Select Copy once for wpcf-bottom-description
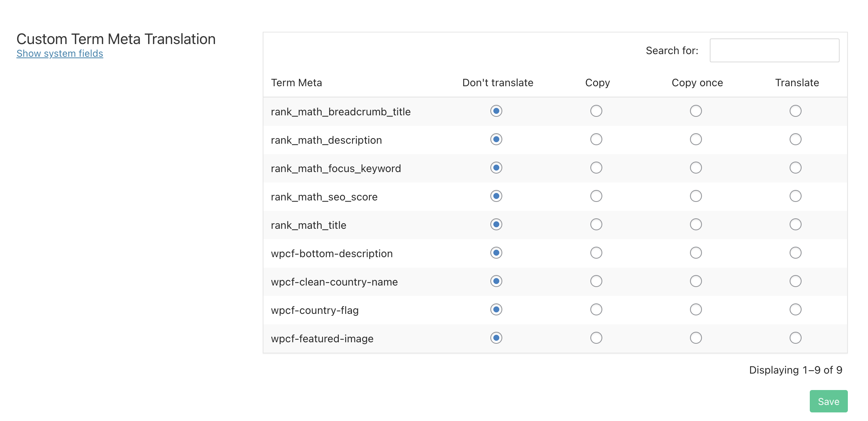This screenshot has height=421, width=868. point(696,253)
